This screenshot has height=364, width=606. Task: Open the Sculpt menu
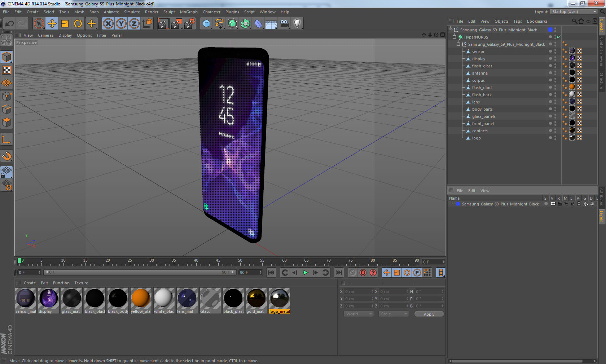[169, 12]
